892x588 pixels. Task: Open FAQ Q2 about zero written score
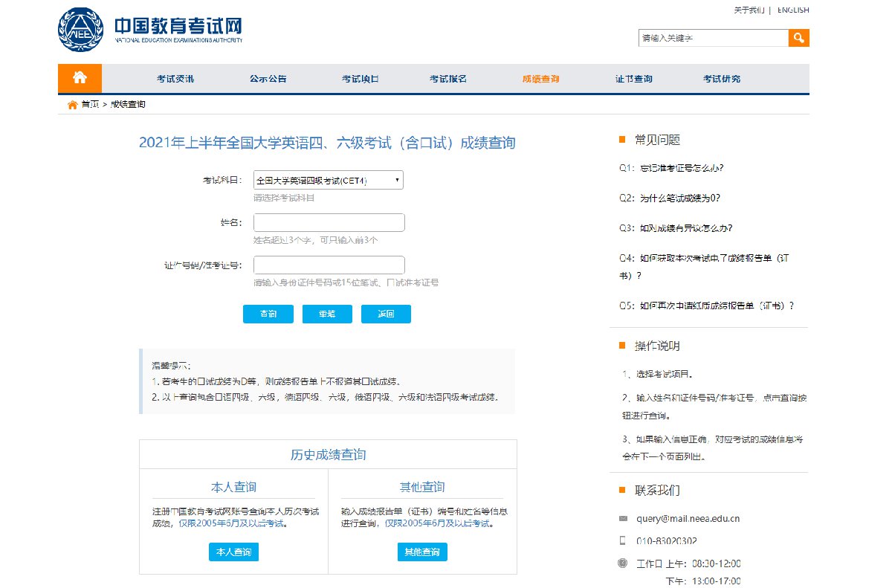coord(669,198)
